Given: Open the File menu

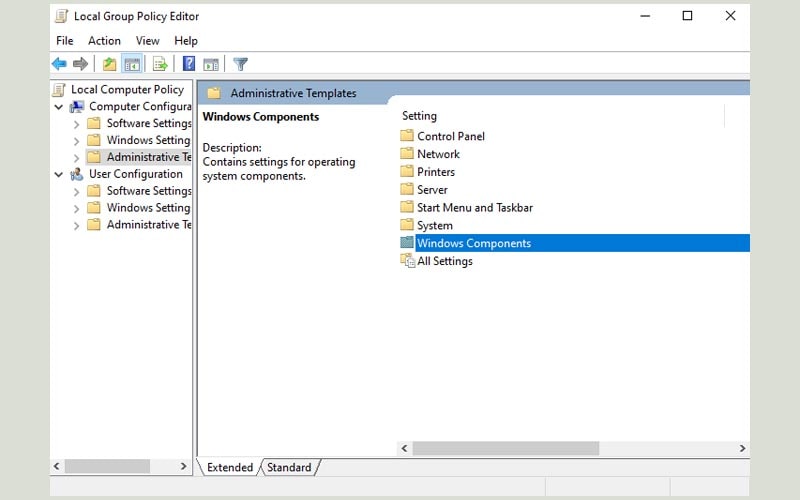Looking at the screenshot, I should coord(65,41).
